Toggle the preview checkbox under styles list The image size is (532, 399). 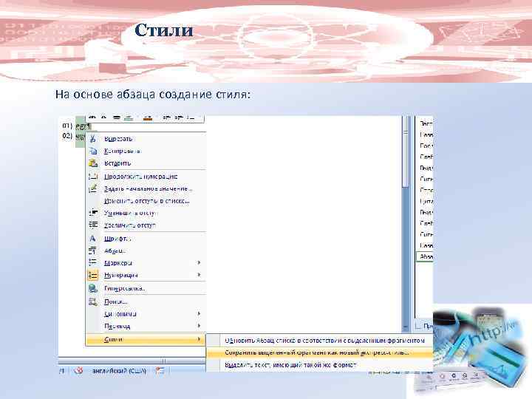[418, 327]
